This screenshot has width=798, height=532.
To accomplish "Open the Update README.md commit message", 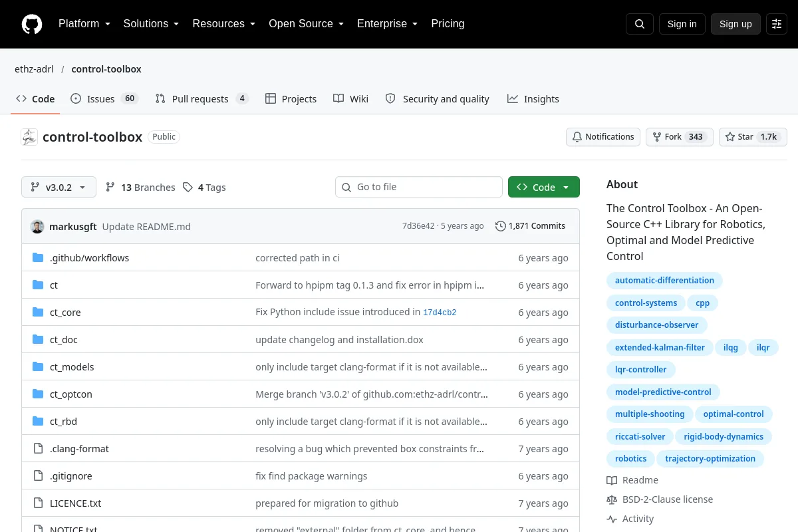I will pos(146,226).
